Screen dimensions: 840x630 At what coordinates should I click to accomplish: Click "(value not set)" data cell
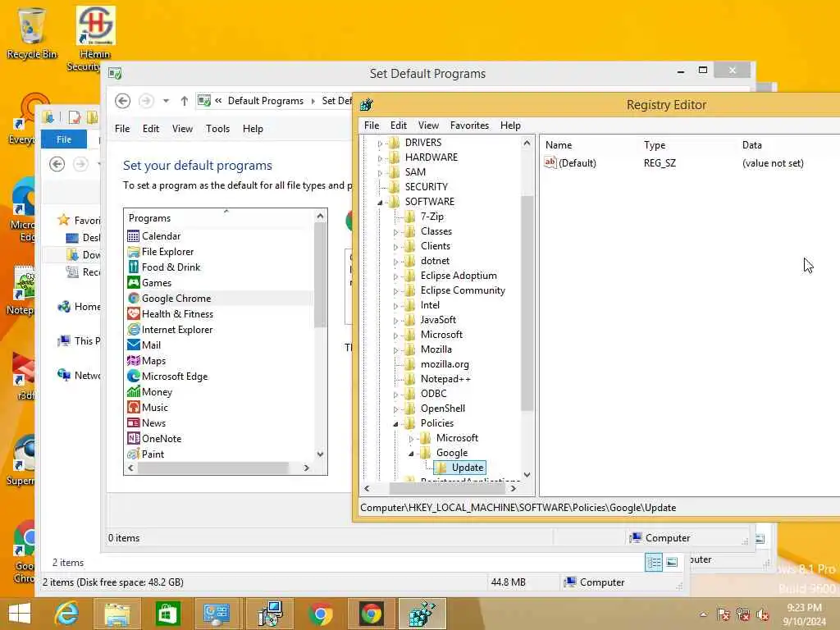[773, 163]
